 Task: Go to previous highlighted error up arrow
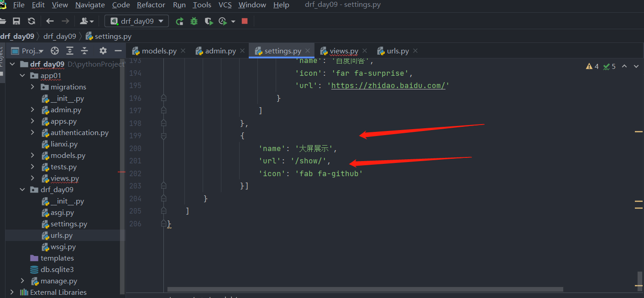(x=624, y=67)
